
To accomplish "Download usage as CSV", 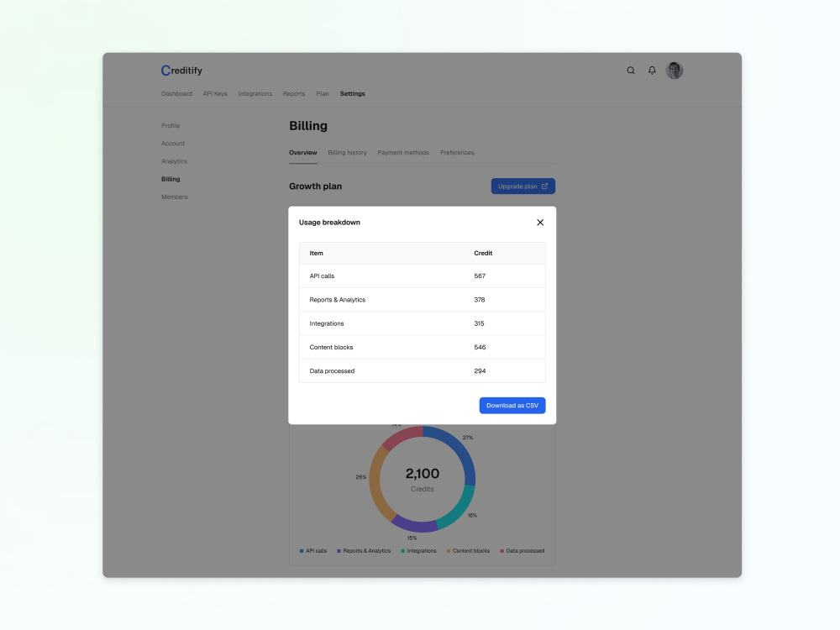I will [x=512, y=406].
